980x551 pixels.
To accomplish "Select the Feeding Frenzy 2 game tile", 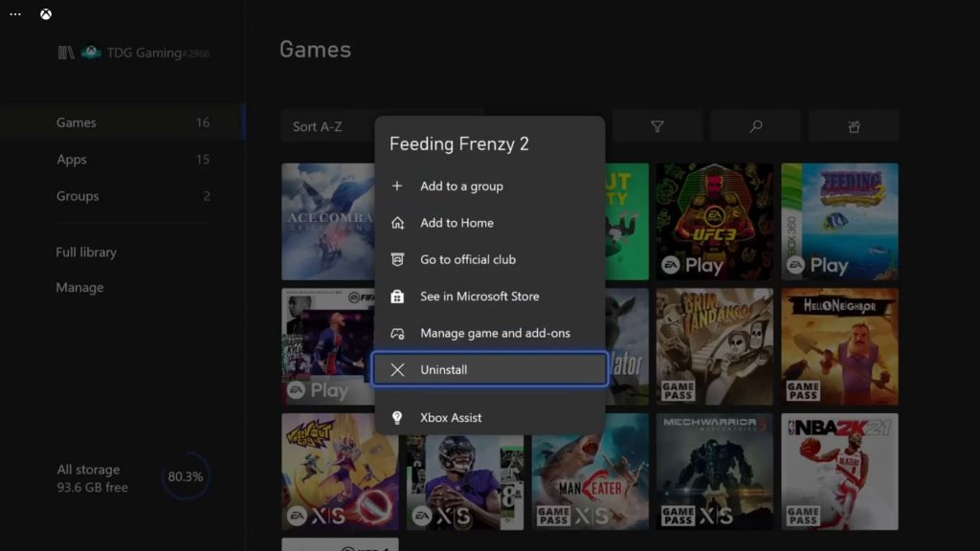I will pyautogui.click(x=839, y=222).
